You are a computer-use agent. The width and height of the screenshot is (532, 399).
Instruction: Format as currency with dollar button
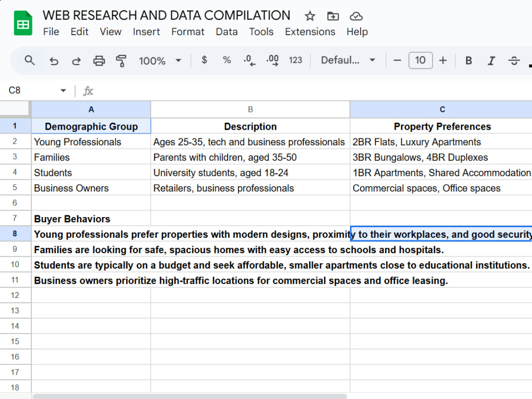204,60
